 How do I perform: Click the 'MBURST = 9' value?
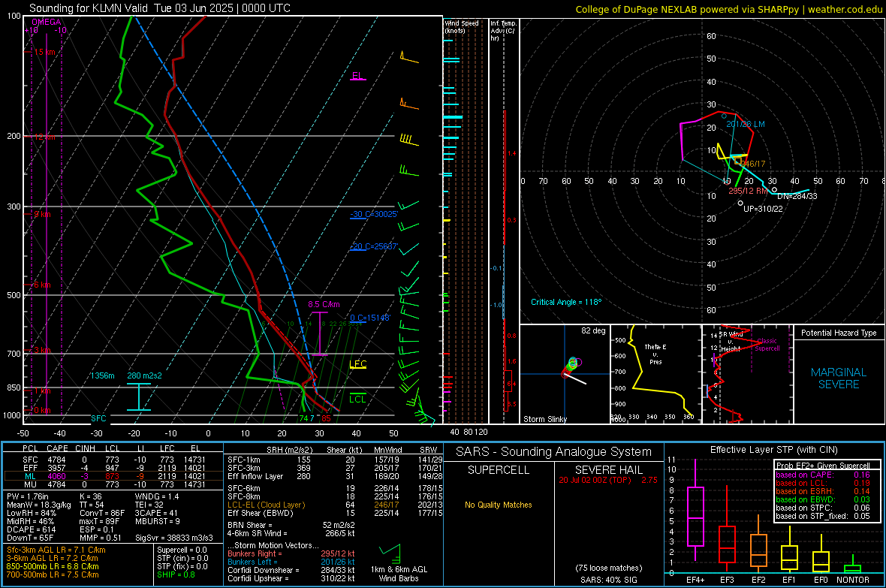pyautogui.click(x=157, y=521)
